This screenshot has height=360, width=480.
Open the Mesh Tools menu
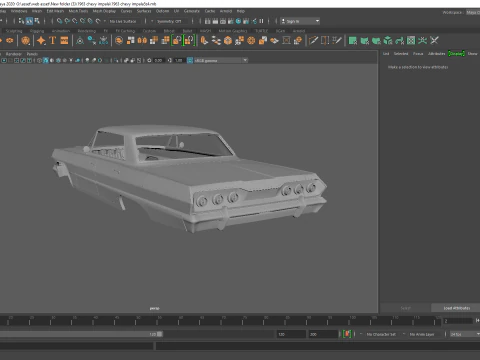pos(78,11)
